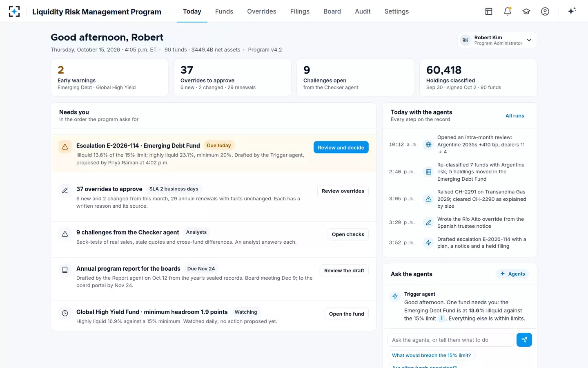This screenshot has height=368, width=588.
Task: Open the layout panel icon in header
Action: click(489, 11)
